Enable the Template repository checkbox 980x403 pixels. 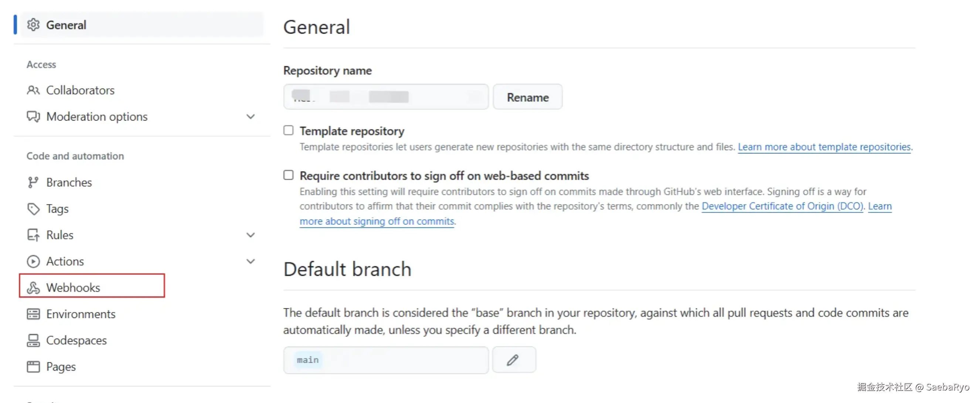coord(288,131)
